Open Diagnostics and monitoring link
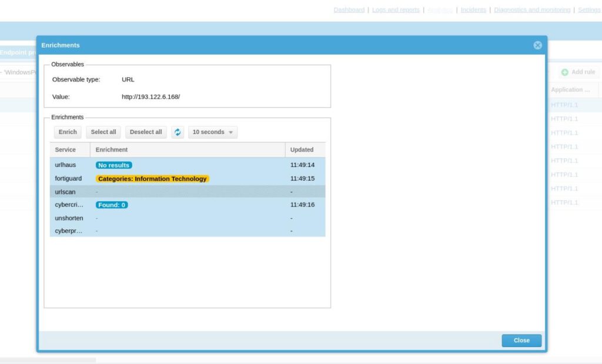 (x=532, y=10)
